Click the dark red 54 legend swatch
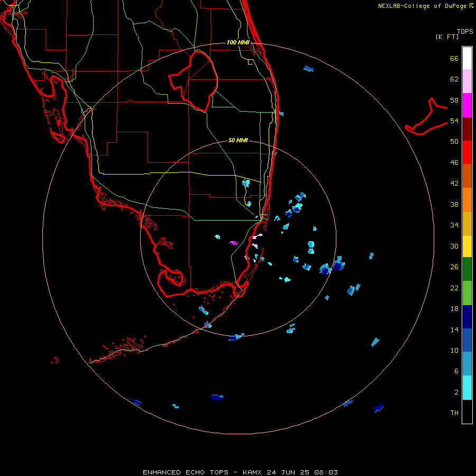This screenshot has width=476, height=476. 467,129
